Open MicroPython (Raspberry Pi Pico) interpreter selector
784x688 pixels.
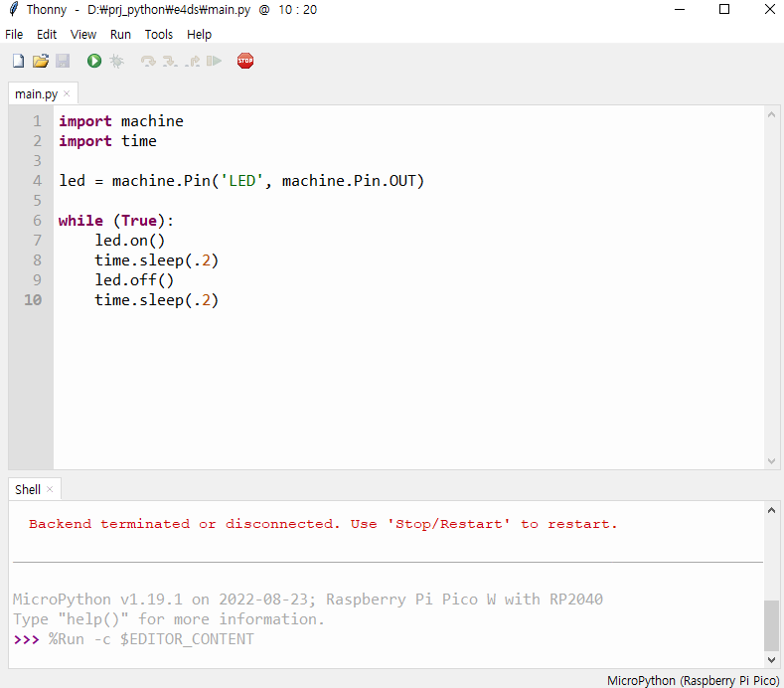click(x=693, y=680)
